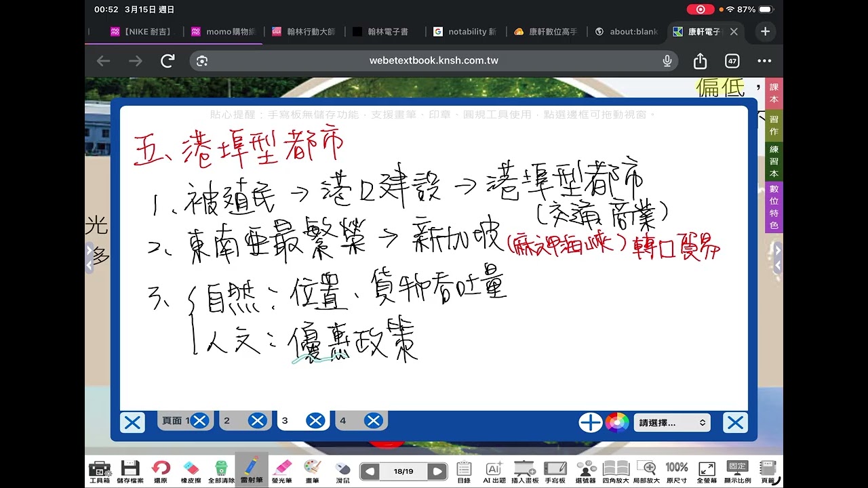Go back in the browser

pos(103,61)
